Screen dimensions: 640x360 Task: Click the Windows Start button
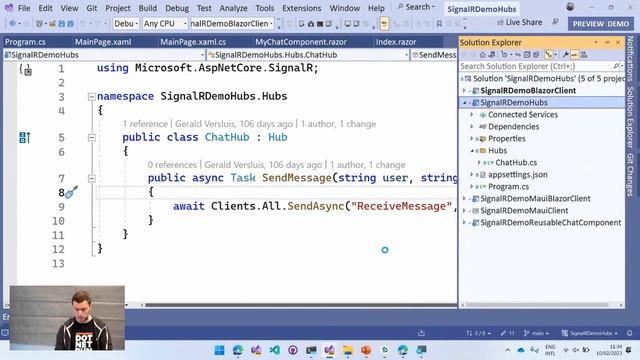click(219, 350)
